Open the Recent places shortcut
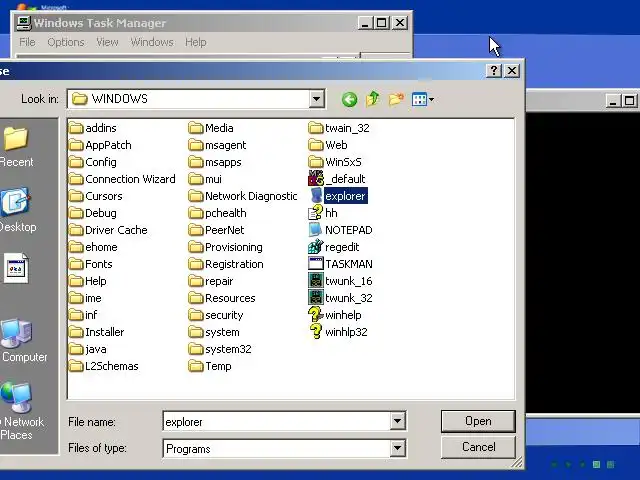The height and width of the screenshot is (480, 640). (x=16, y=147)
